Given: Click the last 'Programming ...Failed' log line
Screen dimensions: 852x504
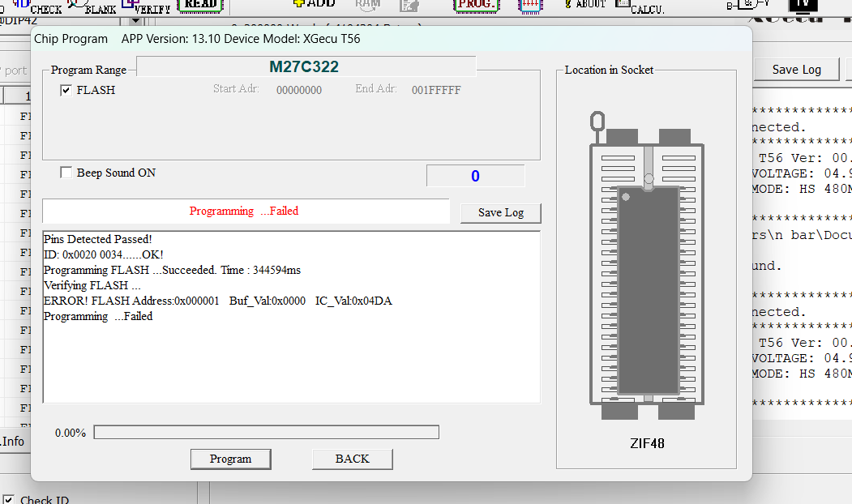Looking at the screenshot, I should tap(98, 316).
